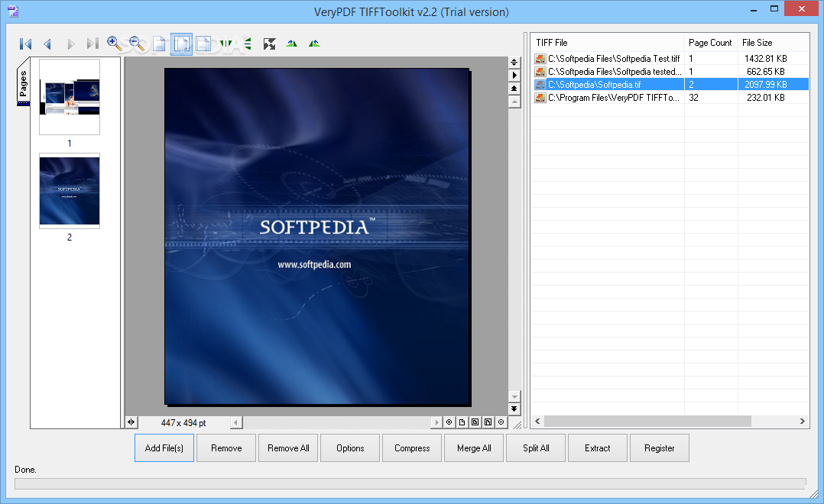Sort by TIFF File column header
Screen dimensions: 824x504
click(x=607, y=43)
